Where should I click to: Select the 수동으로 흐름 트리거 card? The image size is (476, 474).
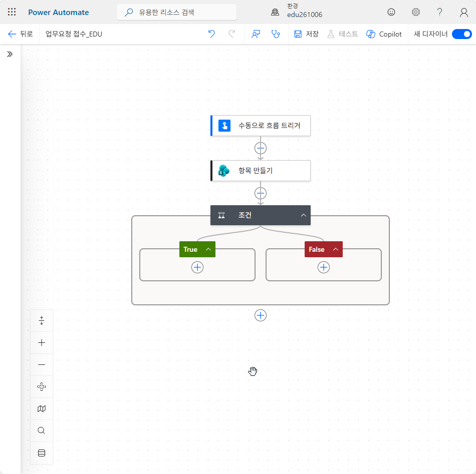(261, 126)
